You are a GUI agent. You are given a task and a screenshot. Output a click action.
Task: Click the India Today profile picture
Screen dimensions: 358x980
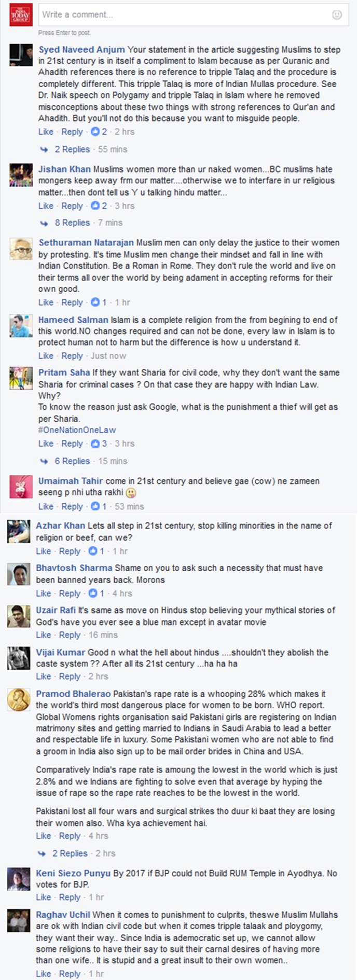(x=21, y=15)
